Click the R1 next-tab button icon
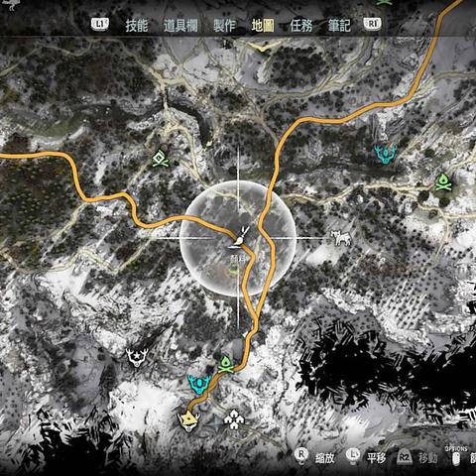The width and height of the screenshot is (476, 476). (x=372, y=24)
